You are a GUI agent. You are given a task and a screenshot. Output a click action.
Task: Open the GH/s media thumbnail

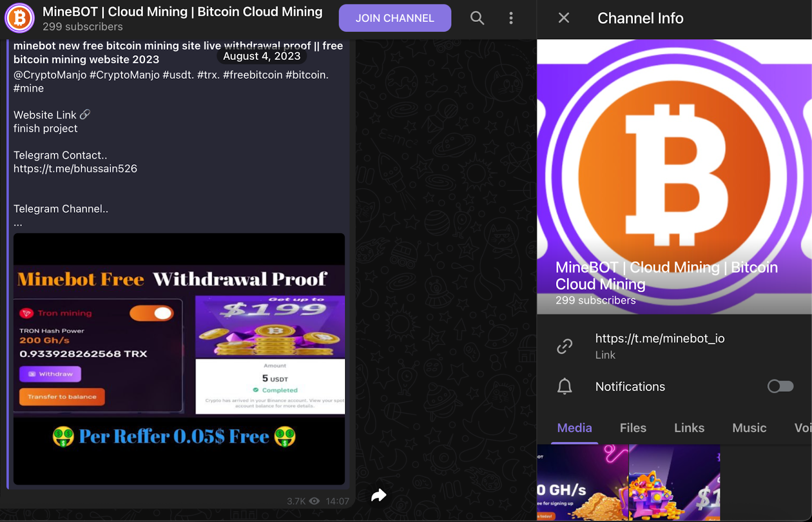583,483
